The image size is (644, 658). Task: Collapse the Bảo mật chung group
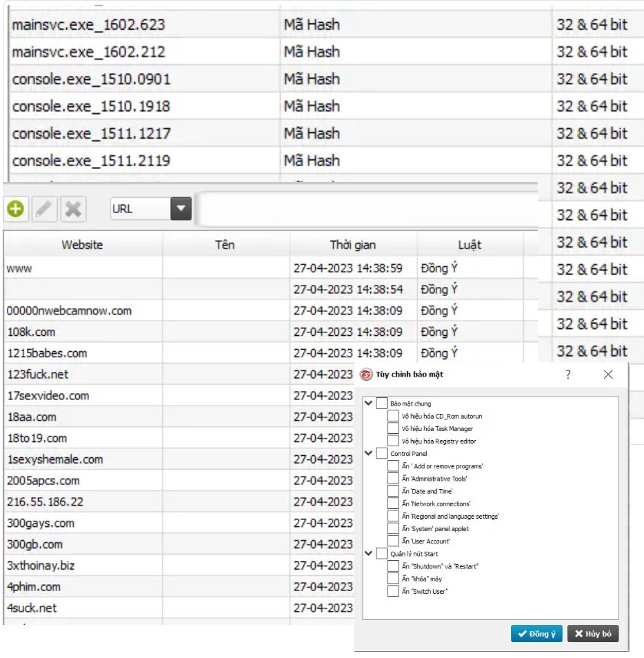368,403
